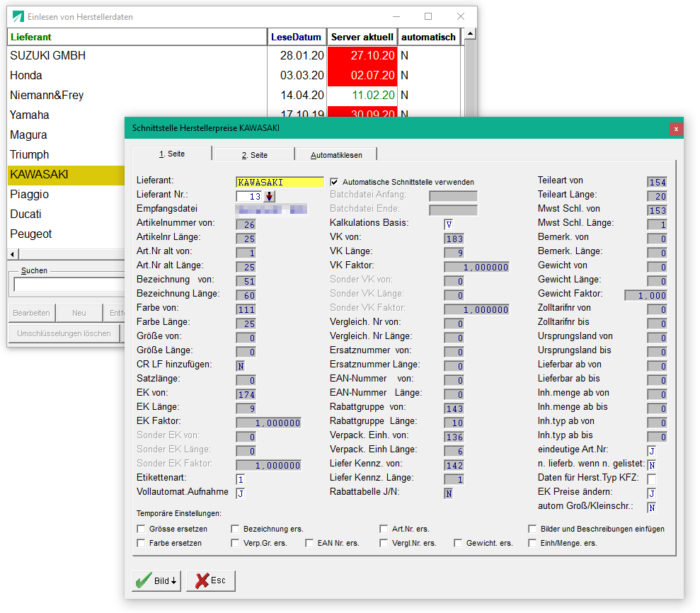Select Magura in the supplier list

[x=66, y=134]
